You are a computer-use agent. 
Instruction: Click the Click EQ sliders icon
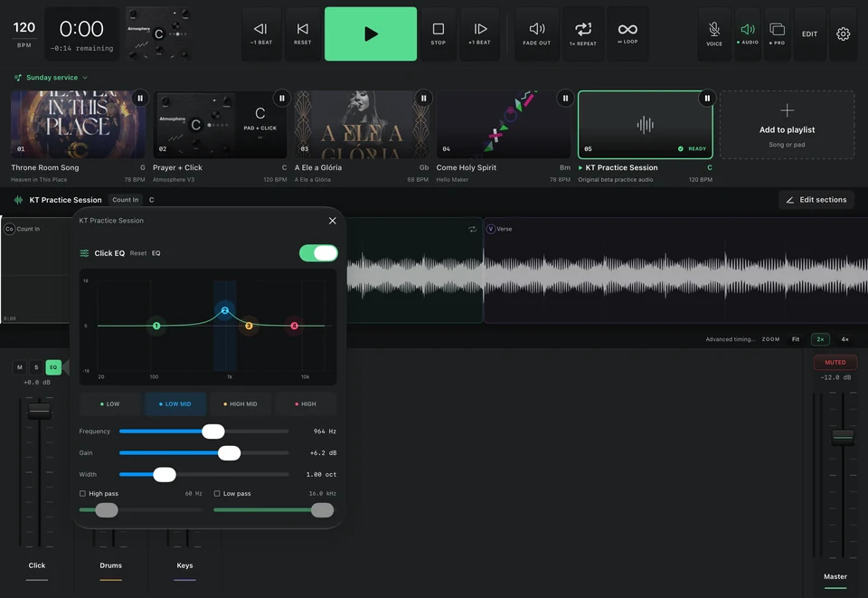coord(84,253)
